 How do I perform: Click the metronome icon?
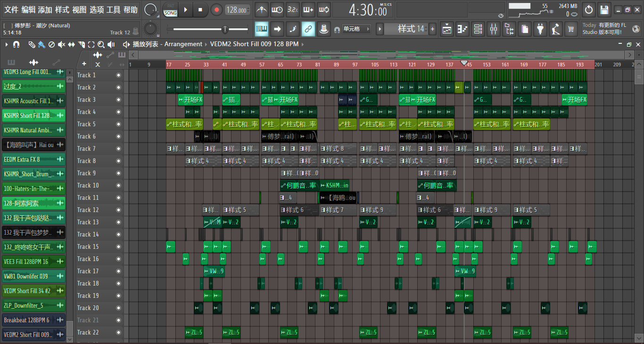point(262,9)
